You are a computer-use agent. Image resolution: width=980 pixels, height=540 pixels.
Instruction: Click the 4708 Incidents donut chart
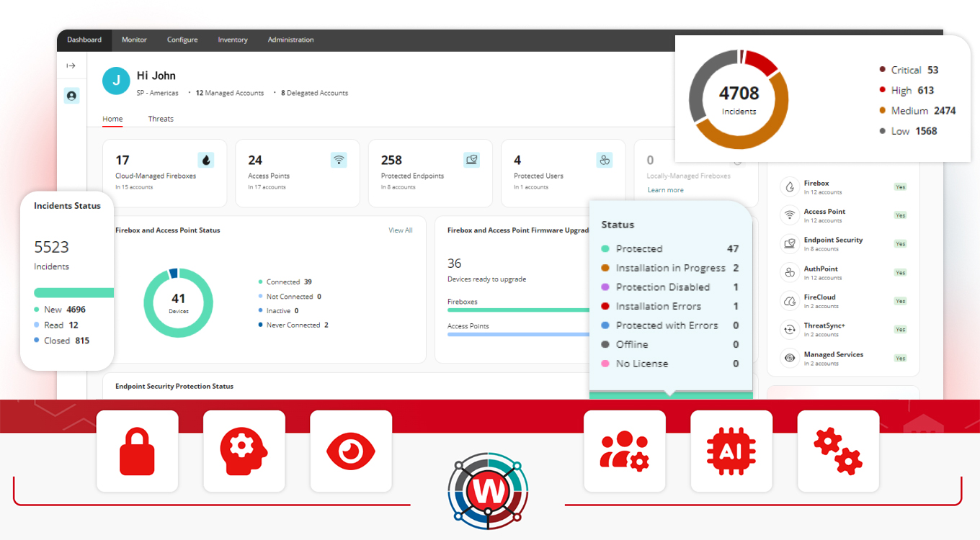(739, 99)
